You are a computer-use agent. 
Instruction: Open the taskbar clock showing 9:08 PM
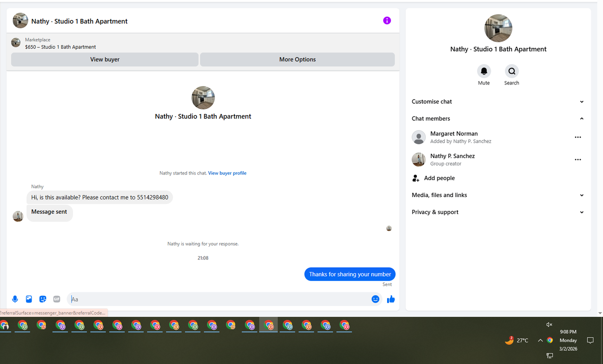[568, 340]
